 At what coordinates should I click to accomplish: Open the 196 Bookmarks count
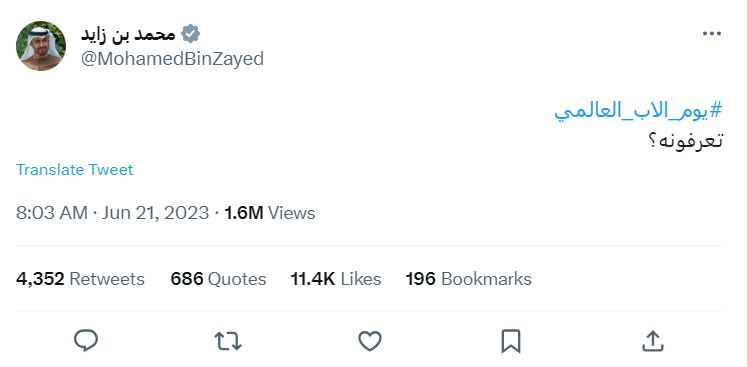click(x=469, y=279)
